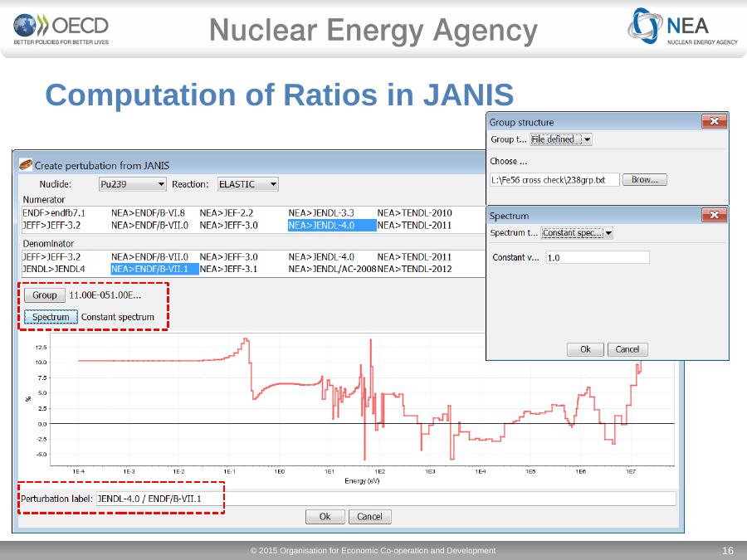This screenshot has height=560, width=747.
Task: Click the JANIS application icon in title bar
Action: pyautogui.click(x=26, y=164)
